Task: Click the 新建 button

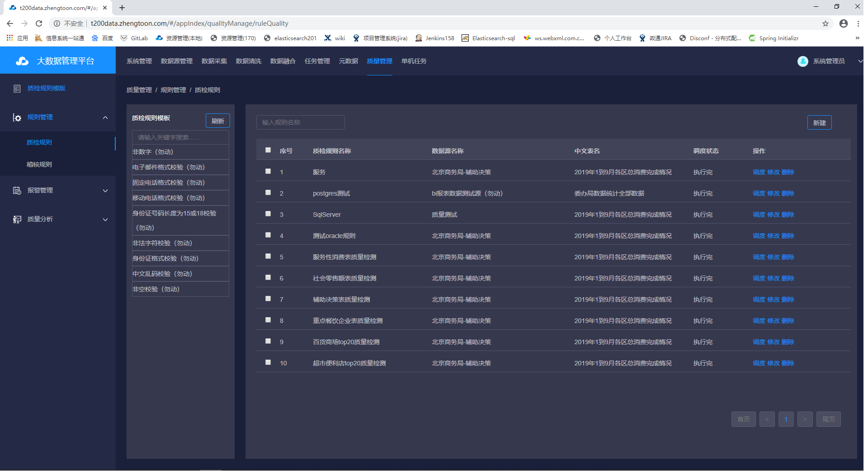Action: 819,123
